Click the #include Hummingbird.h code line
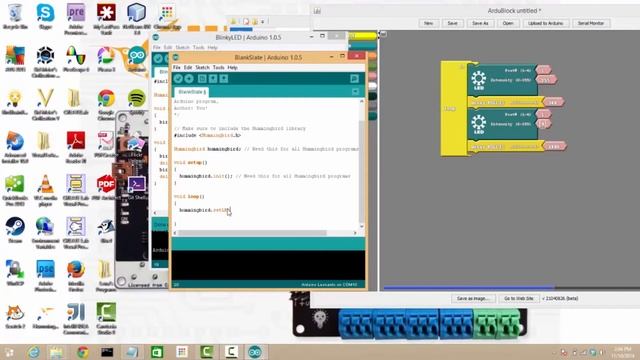The width and height of the screenshot is (640, 360). click(207, 135)
